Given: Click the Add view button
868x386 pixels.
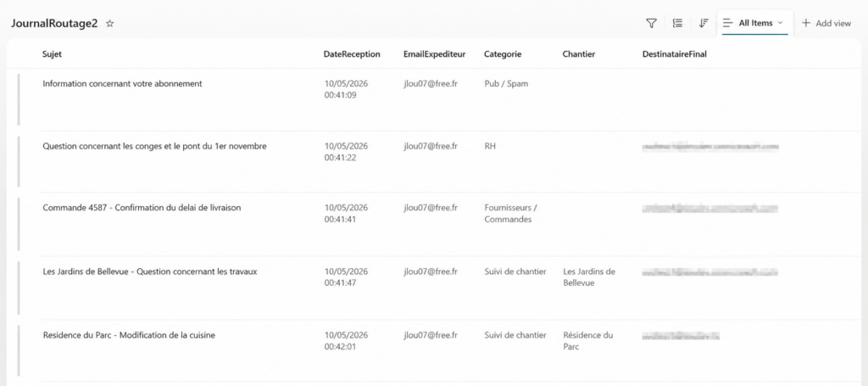Looking at the screenshot, I should pos(826,23).
